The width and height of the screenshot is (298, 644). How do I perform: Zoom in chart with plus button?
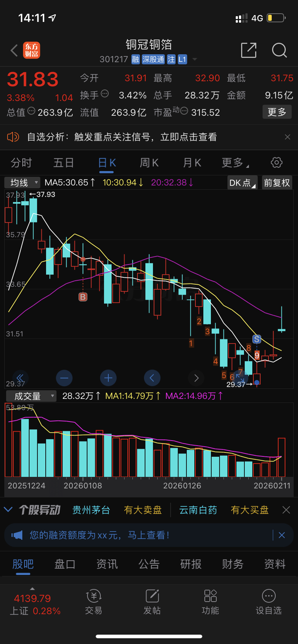point(108,378)
